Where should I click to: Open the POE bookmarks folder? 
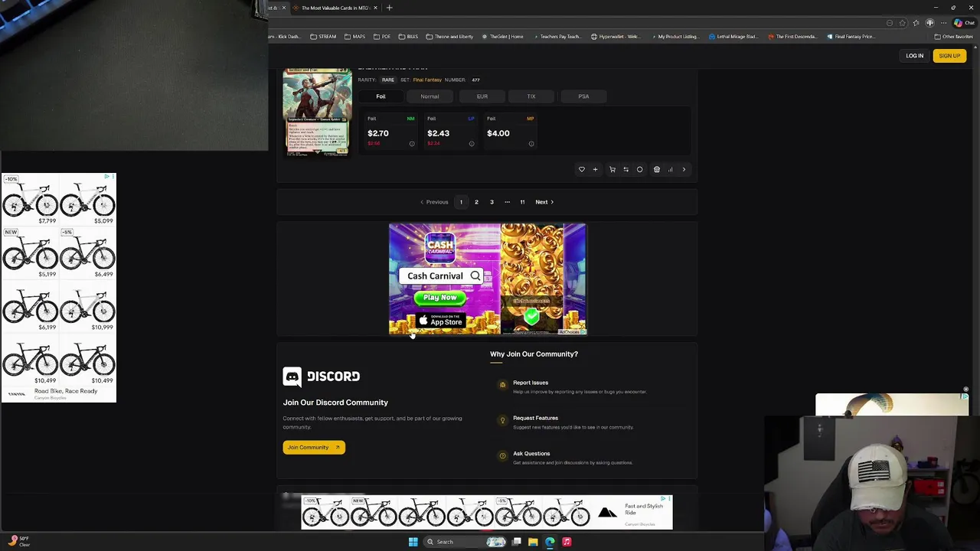pos(382,37)
